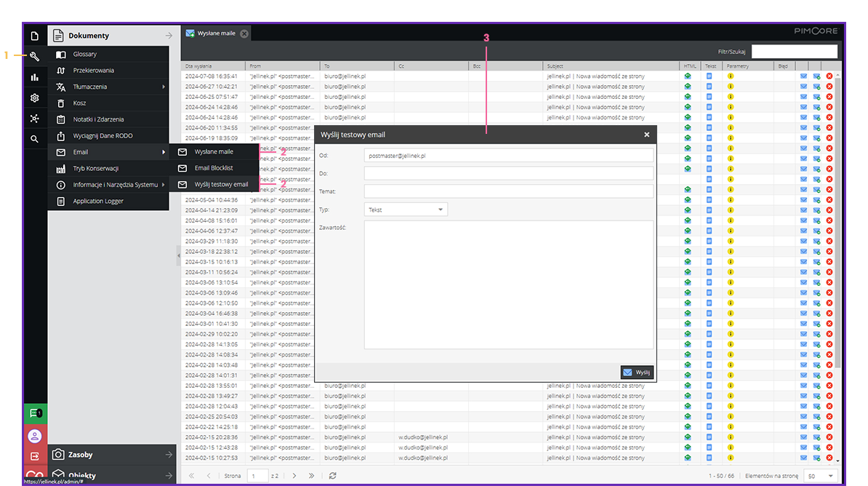Choose Application Logger menu entry

coord(98,201)
